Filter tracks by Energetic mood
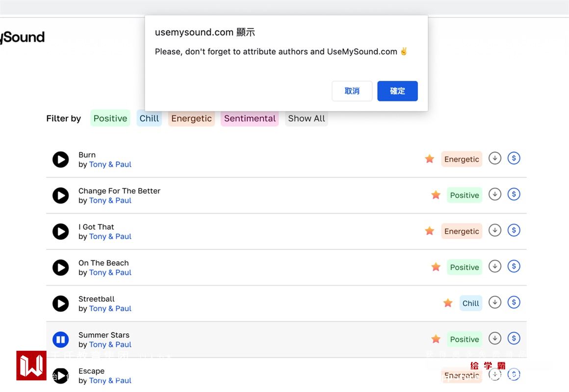Screen dimensions: 569x392 point(191,118)
